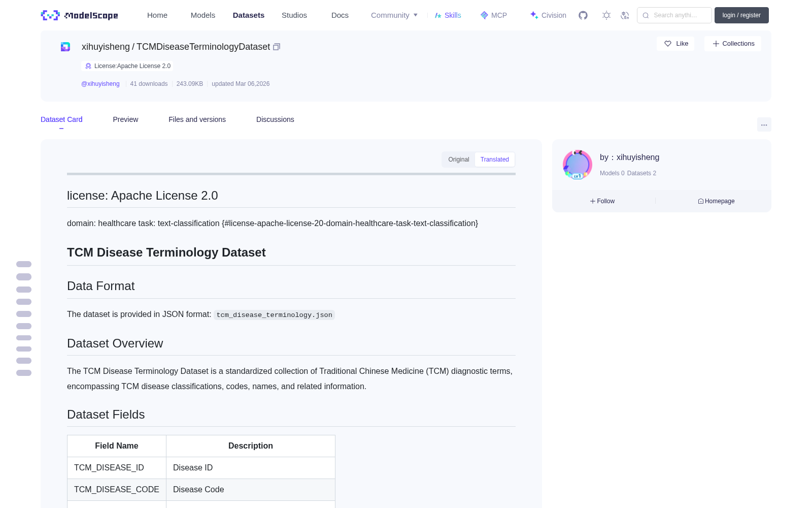Open the GitHub icon link

(x=583, y=15)
